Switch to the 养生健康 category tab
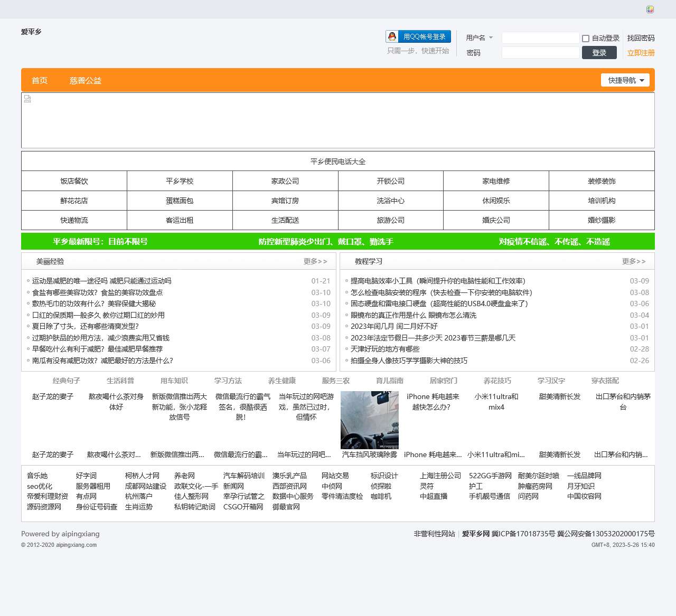This screenshot has width=676, height=616. 282,381
